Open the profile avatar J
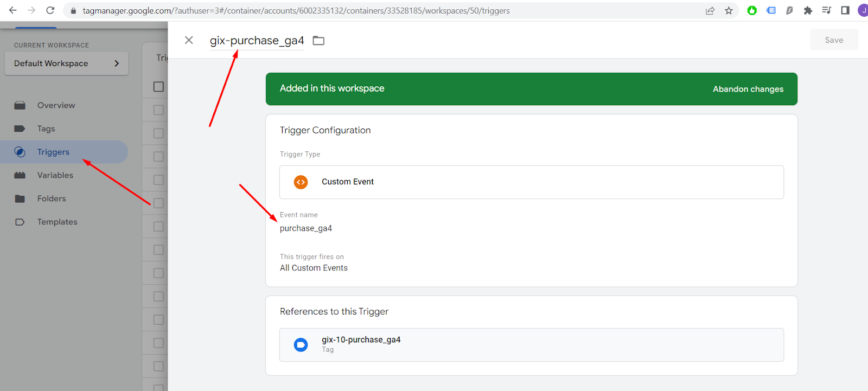 [x=863, y=10]
